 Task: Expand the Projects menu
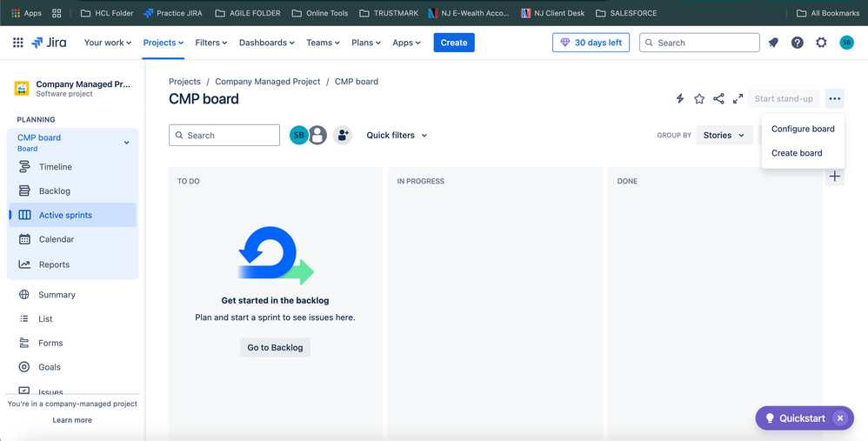pos(164,43)
